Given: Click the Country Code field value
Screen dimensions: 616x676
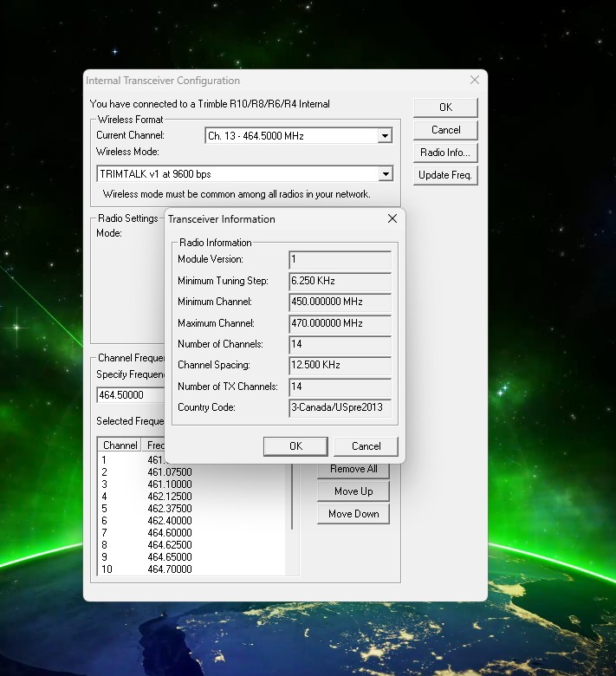Looking at the screenshot, I should click(340, 407).
